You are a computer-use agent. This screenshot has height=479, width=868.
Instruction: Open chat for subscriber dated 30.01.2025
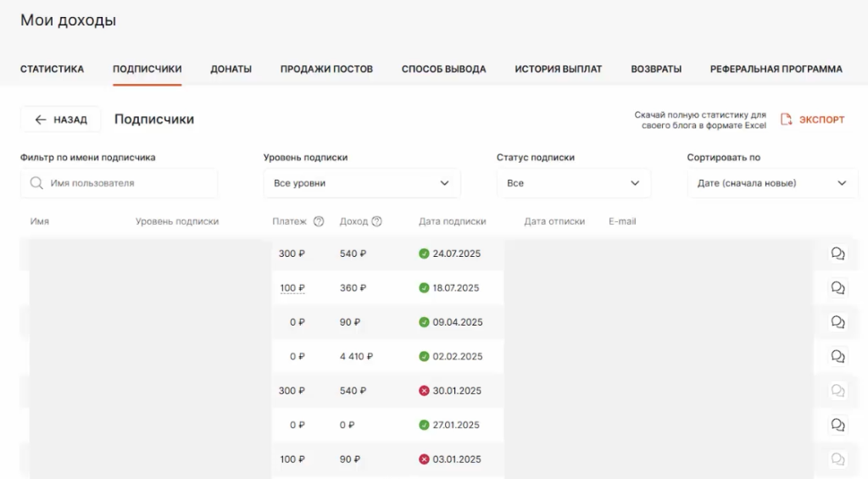(x=837, y=391)
